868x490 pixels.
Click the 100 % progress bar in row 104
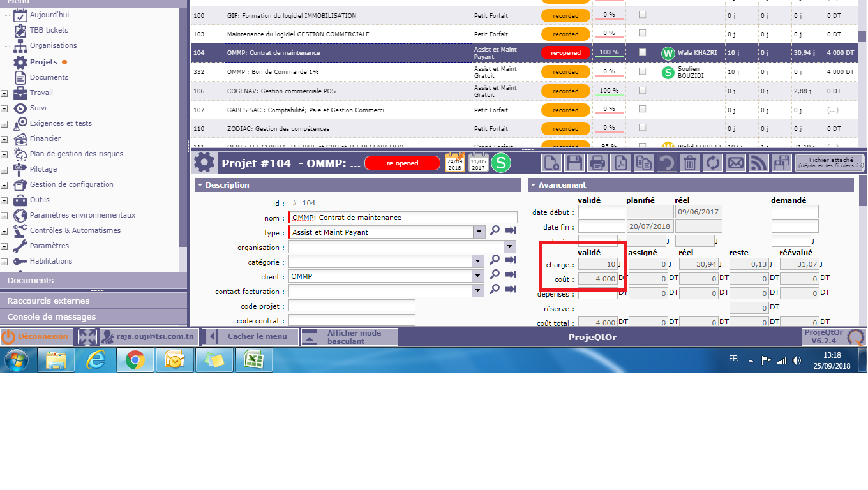point(609,52)
